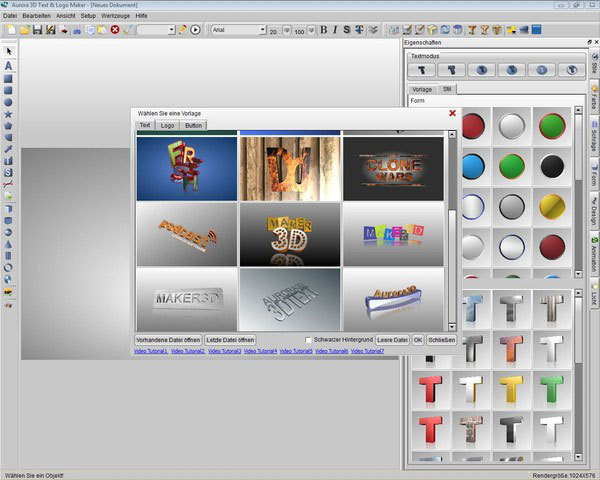Open the Animation side tab
600x480 pixels.
tap(594, 255)
